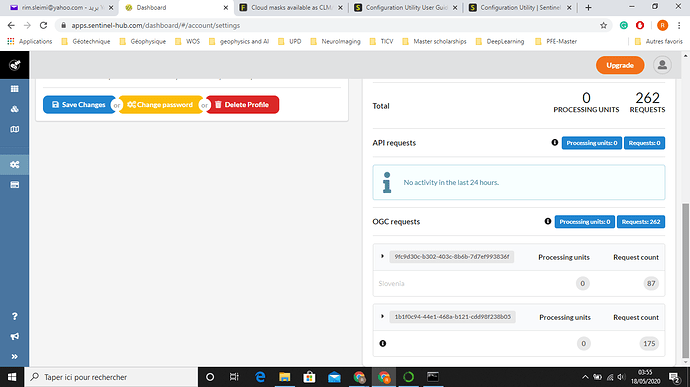The image size is (690, 387).
Task: Open the dashboard grid icon in sidebar
Action: (15, 89)
